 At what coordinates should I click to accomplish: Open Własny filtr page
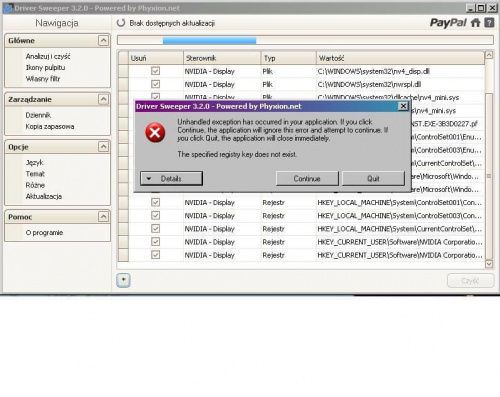[43, 79]
